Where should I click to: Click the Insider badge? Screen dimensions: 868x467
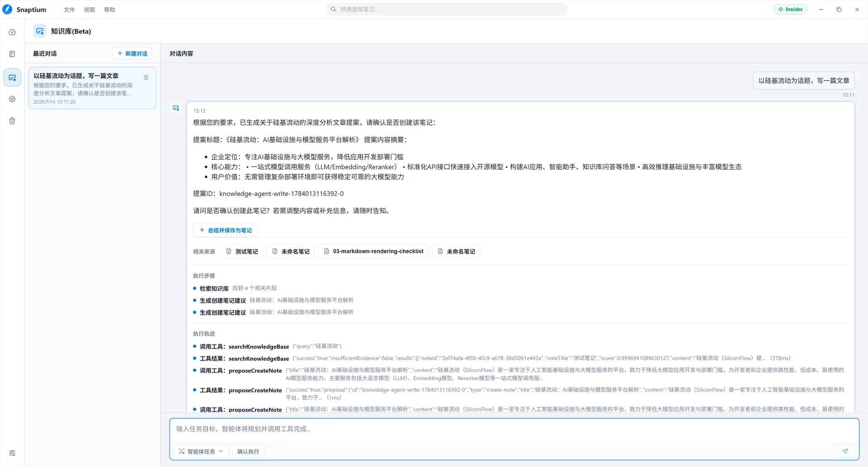790,10
